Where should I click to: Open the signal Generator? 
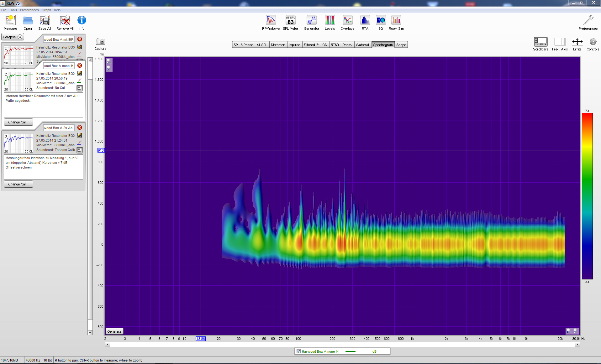311,23
